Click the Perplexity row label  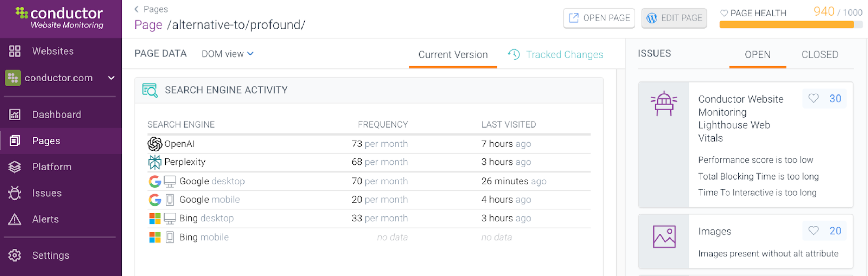click(185, 162)
